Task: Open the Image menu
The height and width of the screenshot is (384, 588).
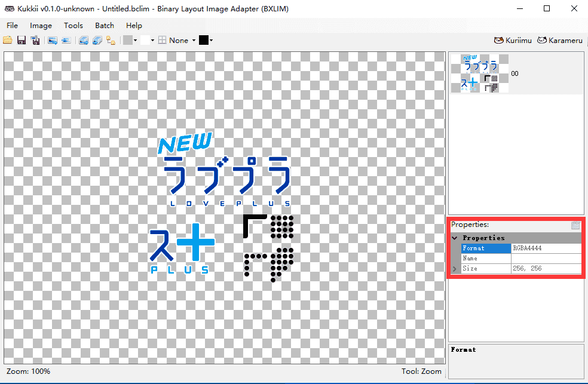Action: tap(41, 26)
